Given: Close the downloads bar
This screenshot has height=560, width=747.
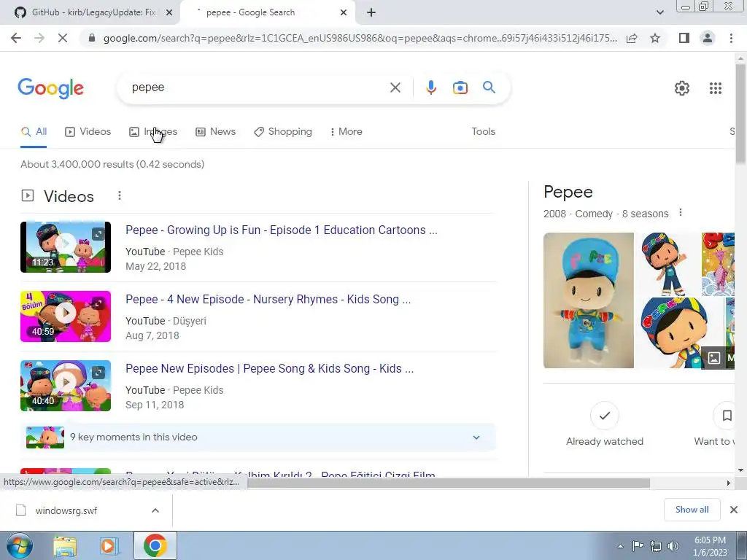Looking at the screenshot, I should [x=734, y=510].
